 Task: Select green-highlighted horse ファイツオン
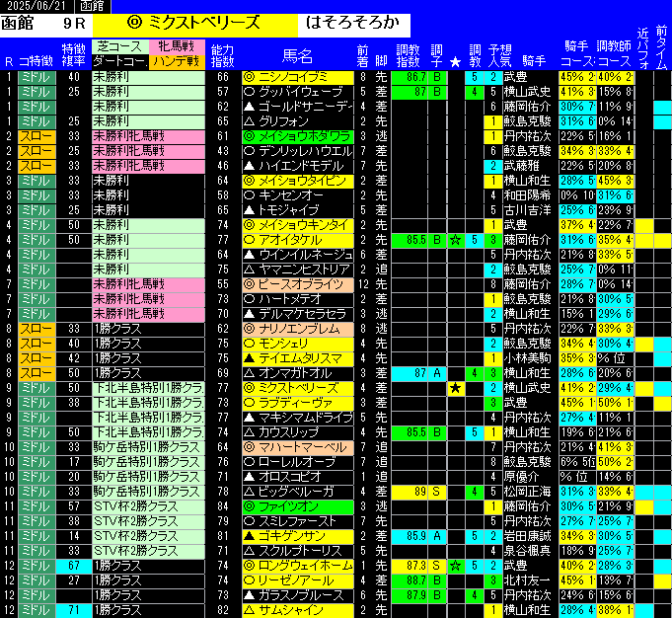pos(298,506)
